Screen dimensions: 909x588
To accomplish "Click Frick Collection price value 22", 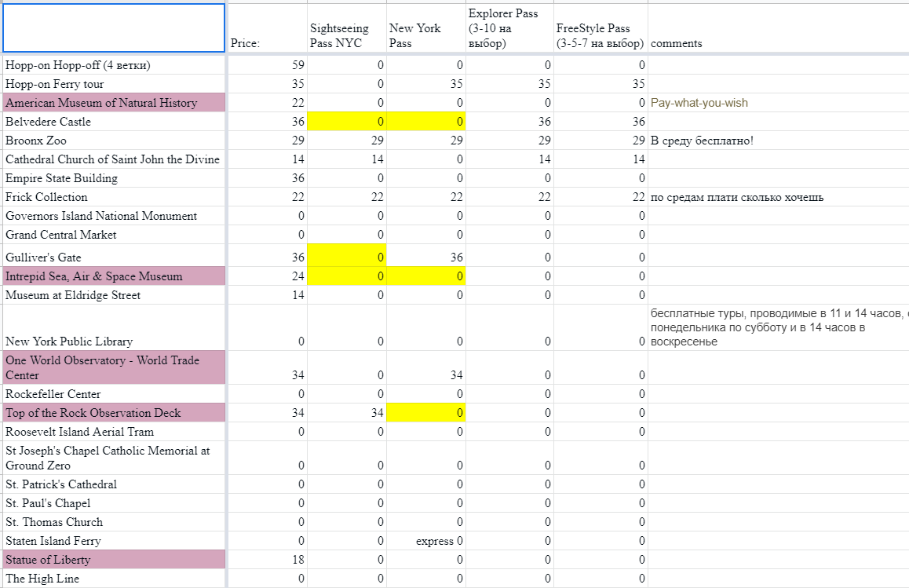I will click(267, 197).
